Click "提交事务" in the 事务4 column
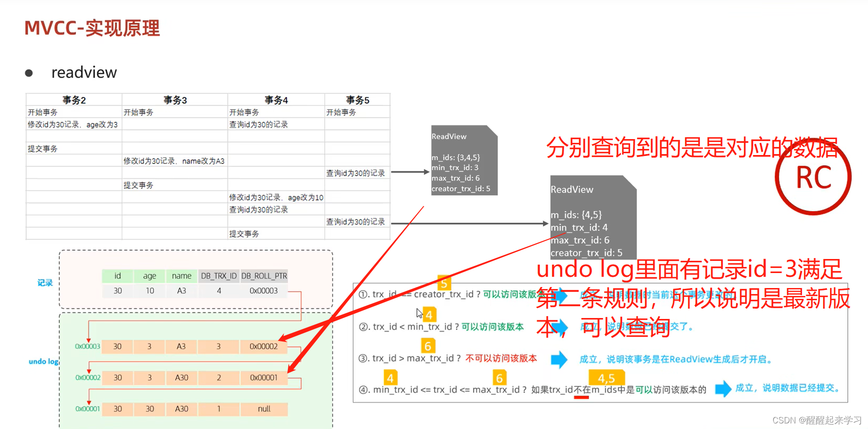868x429 pixels. (x=244, y=234)
